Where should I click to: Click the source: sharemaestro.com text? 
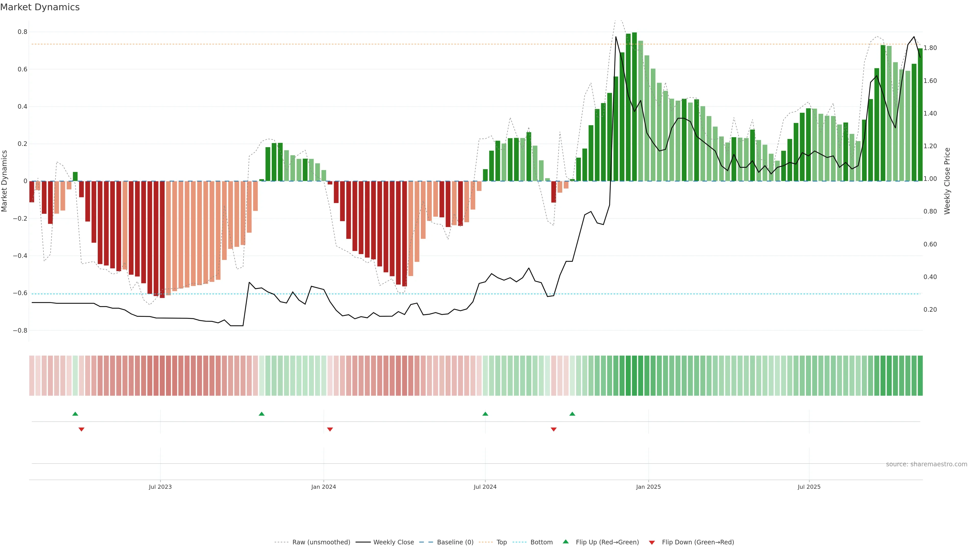pos(926,464)
